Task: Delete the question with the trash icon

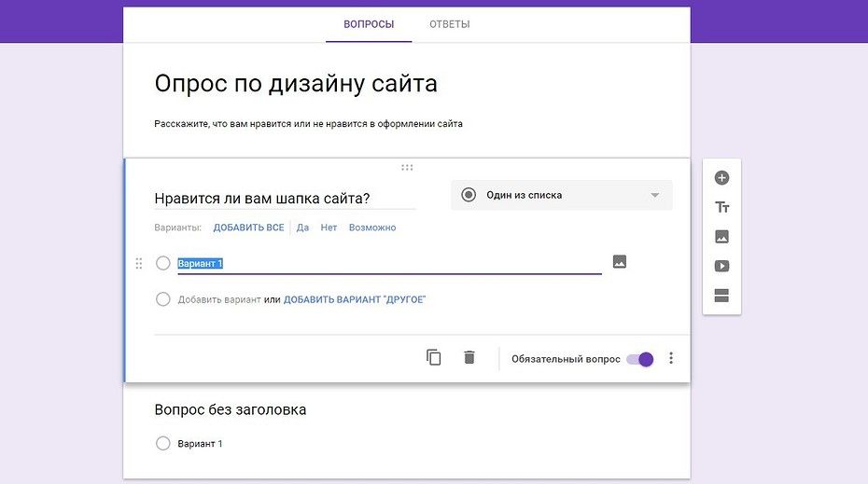Action: [x=469, y=357]
